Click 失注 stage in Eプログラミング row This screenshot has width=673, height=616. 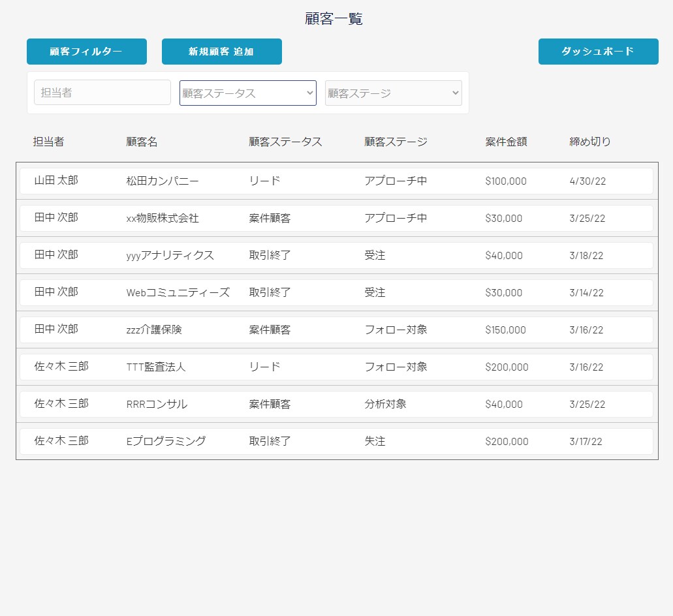pos(375,441)
